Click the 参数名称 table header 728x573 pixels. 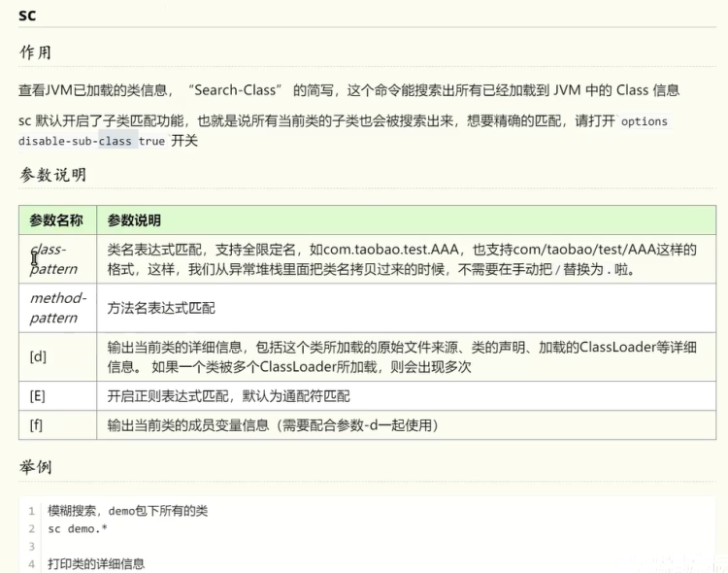[x=57, y=219]
